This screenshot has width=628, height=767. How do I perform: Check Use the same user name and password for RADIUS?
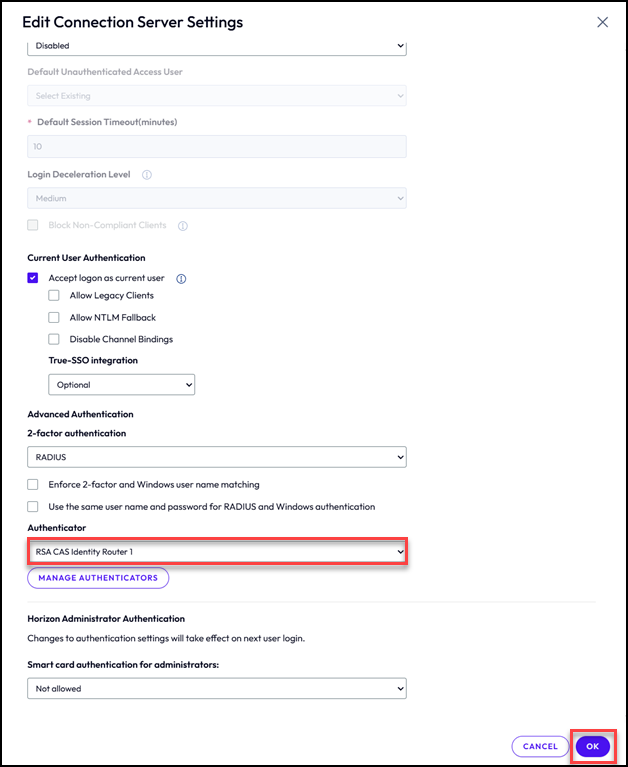(x=33, y=507)
